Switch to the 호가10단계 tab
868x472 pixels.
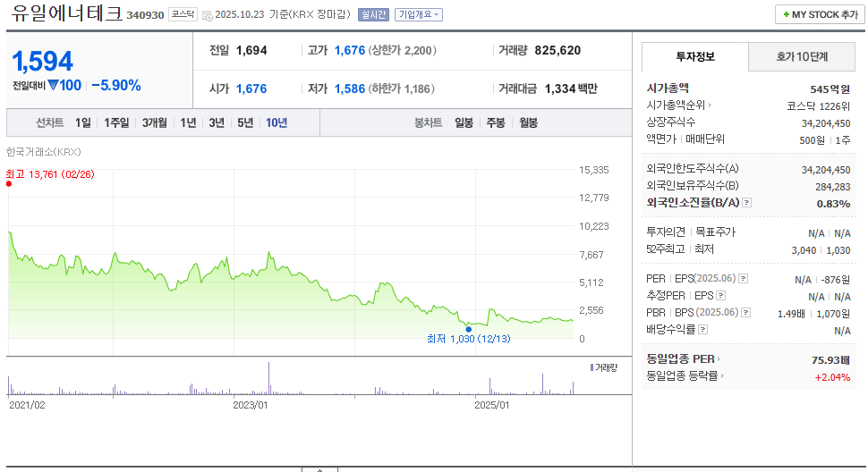[802, 57]
